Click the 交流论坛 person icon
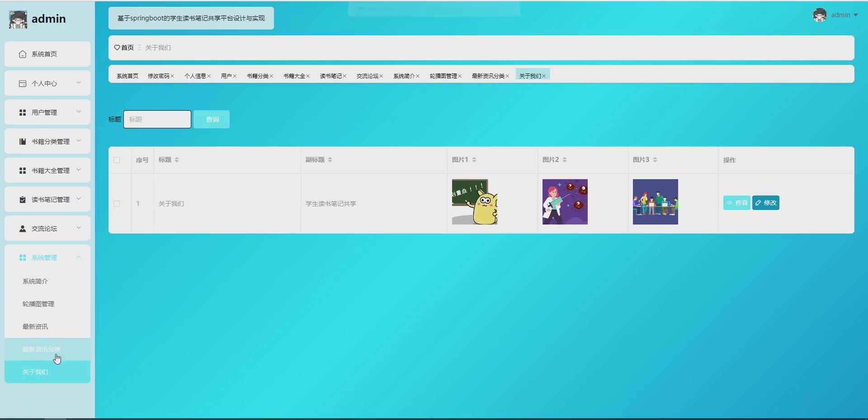This screenshot has height=420, width=868. pos(22,229)
